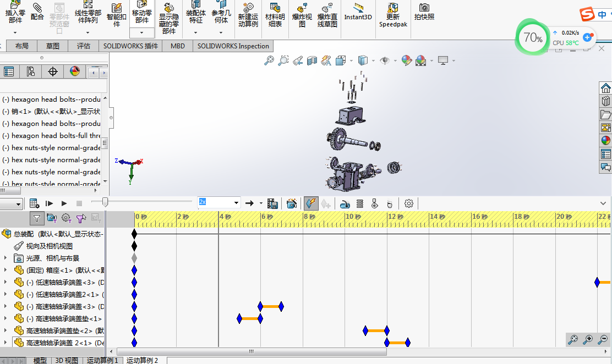This screenshot has height=364, width=612.
Task: Open the DisplayManager color ball tab
Action: (74, 71)
